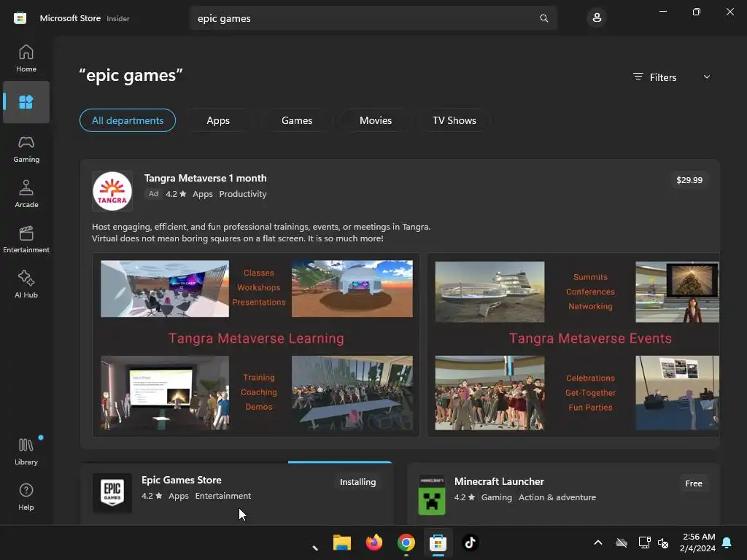
Task: Select the TV Shows department filter
Action: pyautogui.click(x=454, y=120)
